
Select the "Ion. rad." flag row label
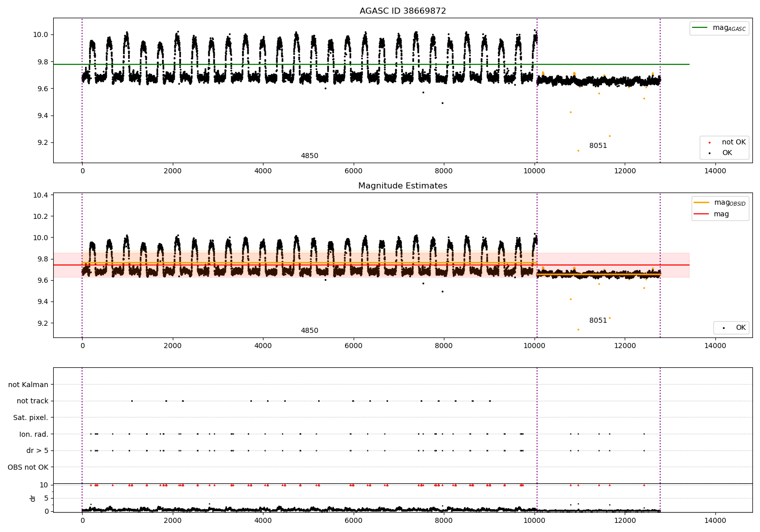coord(34,435)
